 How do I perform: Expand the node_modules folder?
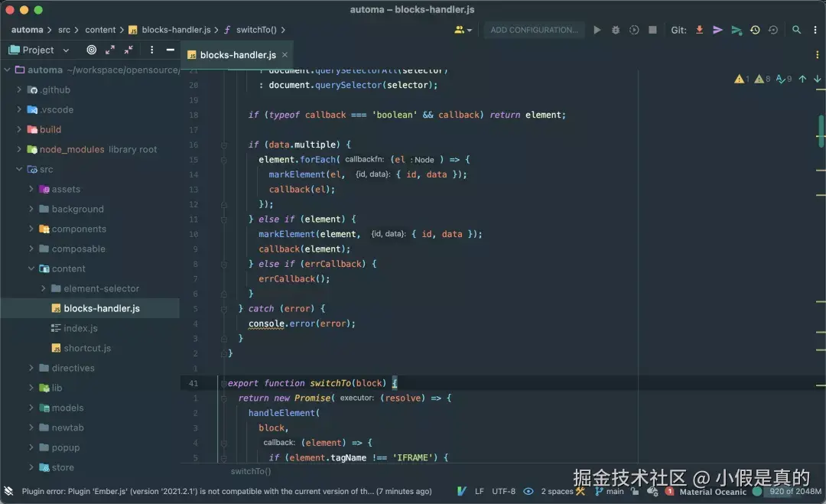[19, 149]
